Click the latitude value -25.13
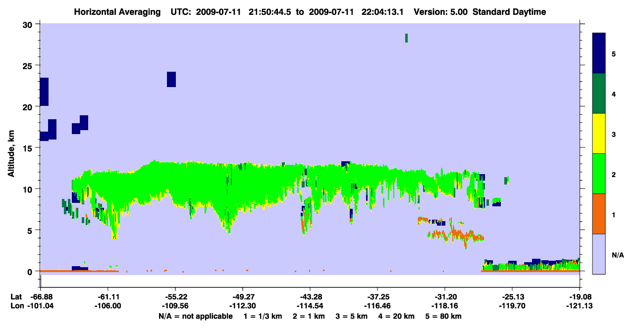The image size is (644, 330). 512,297
